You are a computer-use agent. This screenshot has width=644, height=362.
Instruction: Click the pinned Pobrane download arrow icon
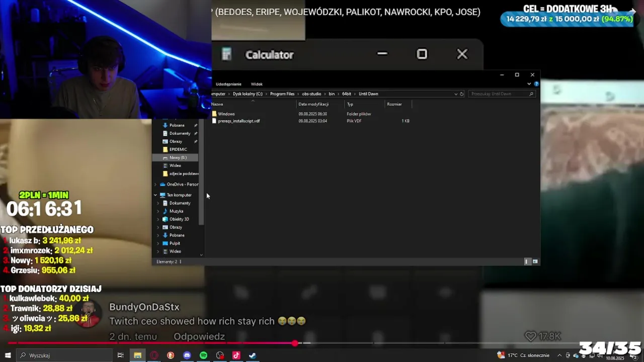[165, 125]
